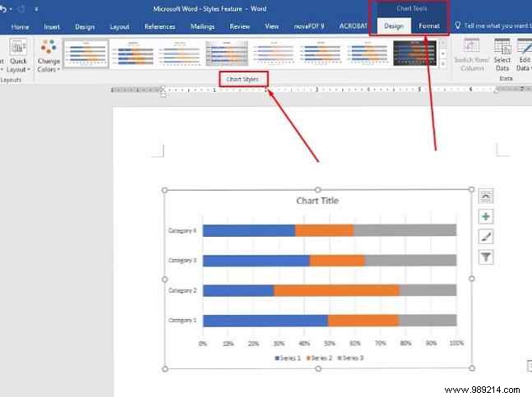Click the 50% horizontal axis label

pyautogui.click(x=330, y=344)
